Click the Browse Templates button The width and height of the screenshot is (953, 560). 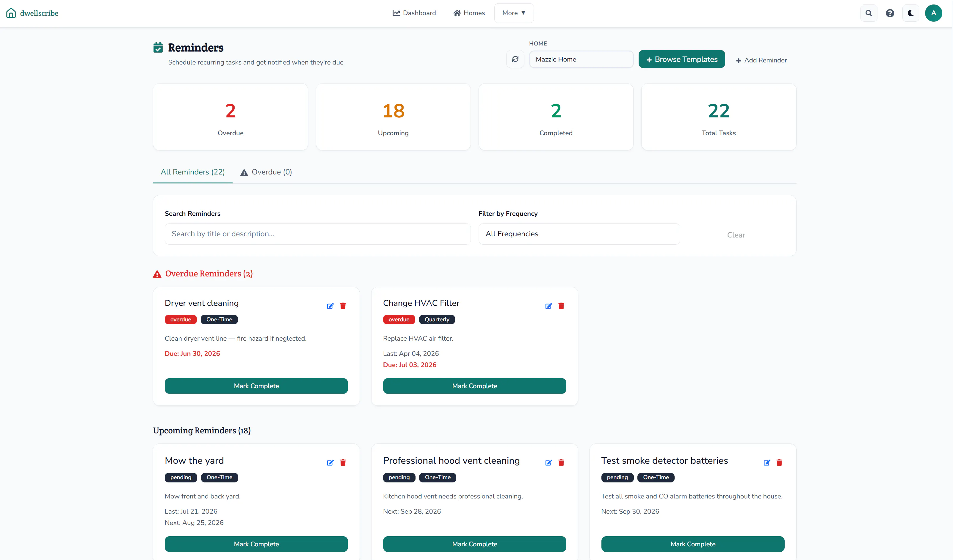coord(681,59)
